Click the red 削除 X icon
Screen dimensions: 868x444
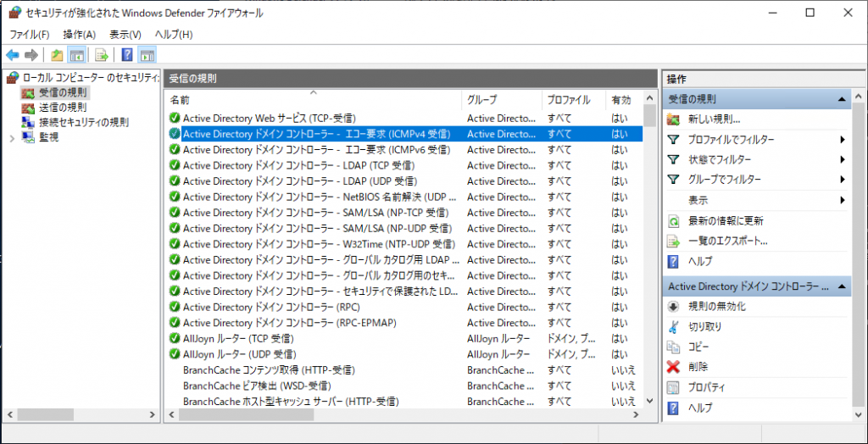(x=673, y=367)
